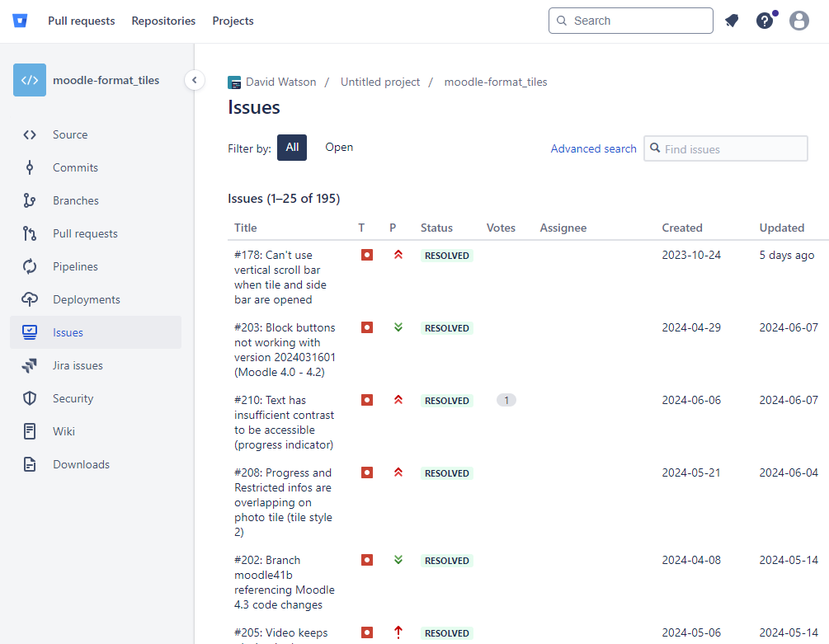Click the bug type icon for issue #202
This screenshot has width=829, height=644.
[x=367, y=559]
